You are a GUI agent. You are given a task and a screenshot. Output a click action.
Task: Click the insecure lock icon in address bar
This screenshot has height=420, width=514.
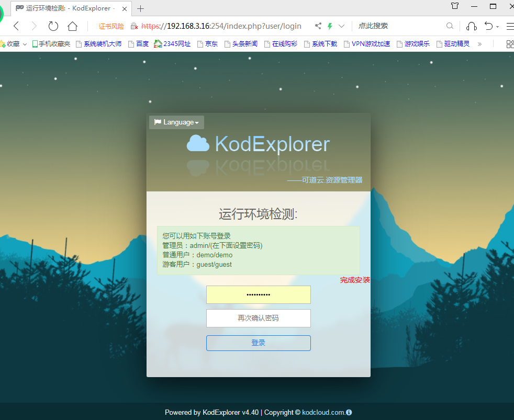tap(134, 26)
